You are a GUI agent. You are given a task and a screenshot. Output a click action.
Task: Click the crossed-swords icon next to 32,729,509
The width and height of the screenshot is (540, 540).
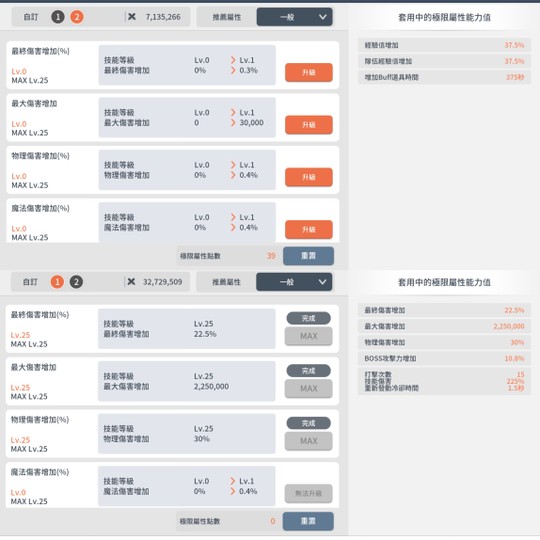[x=131, y=282]
